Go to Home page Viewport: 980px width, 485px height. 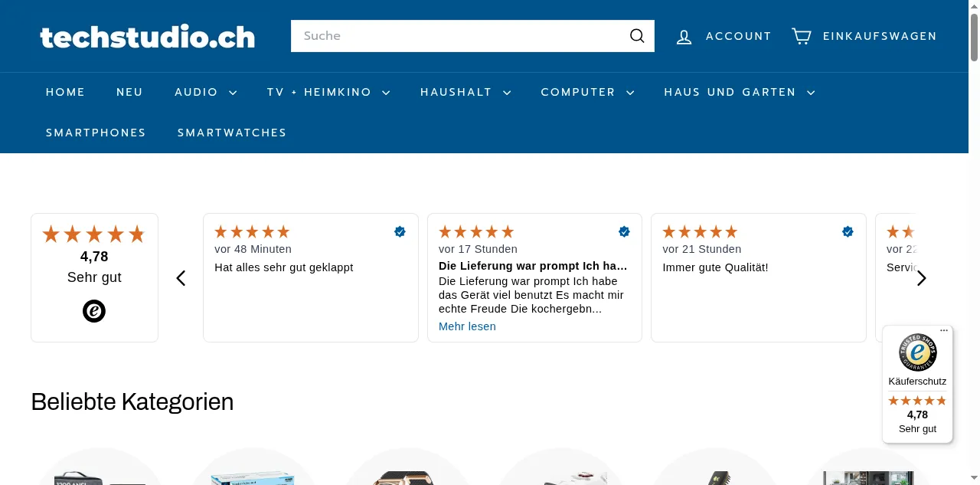coord(65,92)
